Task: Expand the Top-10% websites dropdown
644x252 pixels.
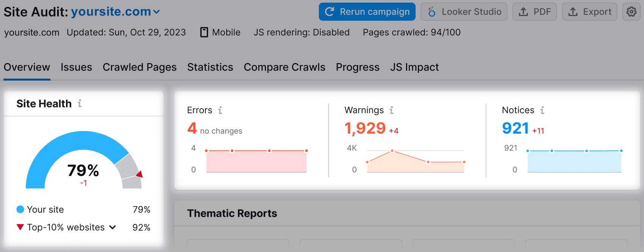Action: tap(113, 227)
